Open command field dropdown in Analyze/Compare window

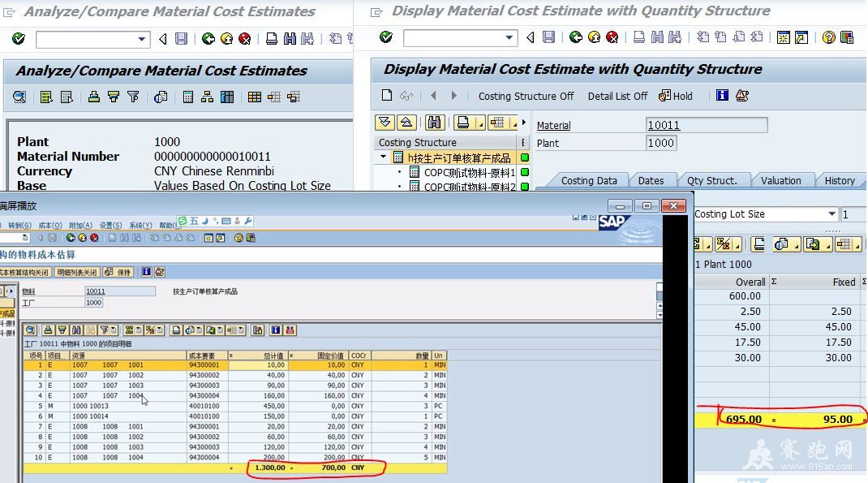tap(142, 39)
